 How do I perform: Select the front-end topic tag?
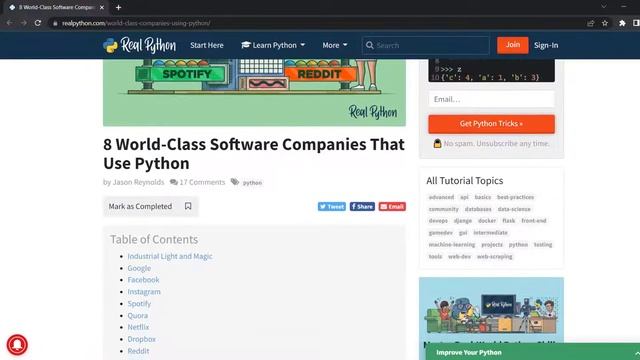point(534,221)
